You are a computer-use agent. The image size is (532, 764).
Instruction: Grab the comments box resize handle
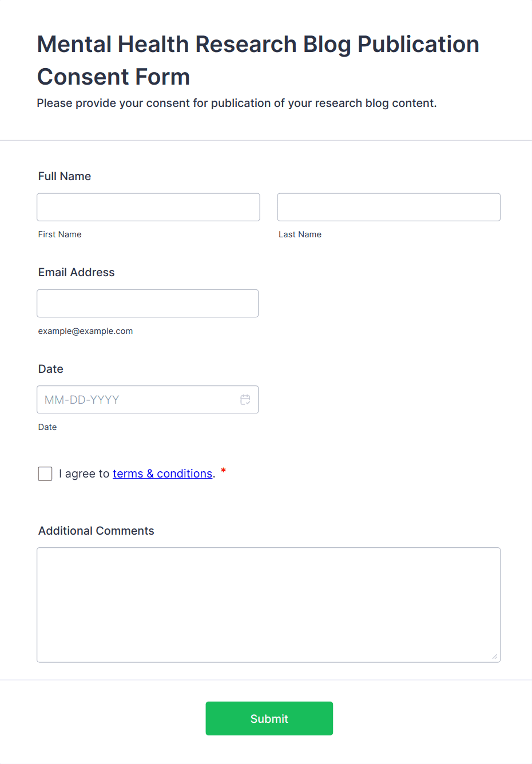point(495,656)
